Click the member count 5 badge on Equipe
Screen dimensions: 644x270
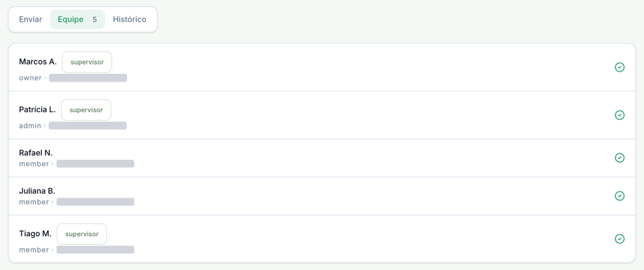tap(94, 20)
